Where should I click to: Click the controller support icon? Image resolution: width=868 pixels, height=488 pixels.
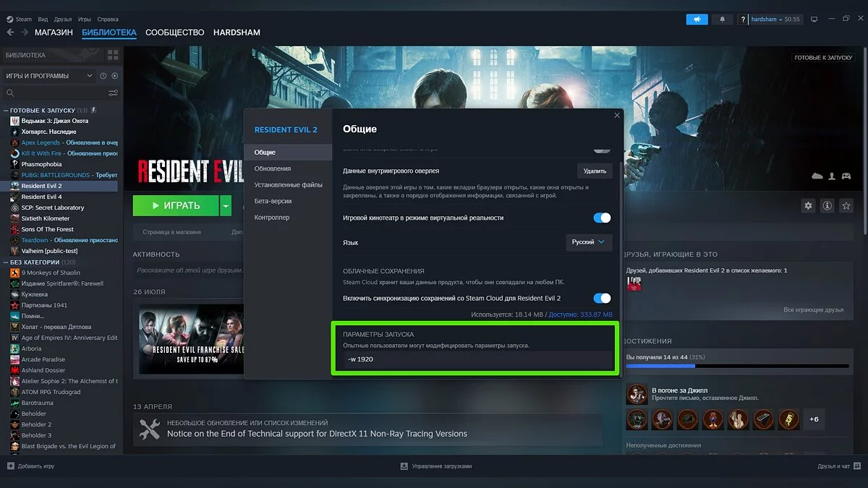846,176
